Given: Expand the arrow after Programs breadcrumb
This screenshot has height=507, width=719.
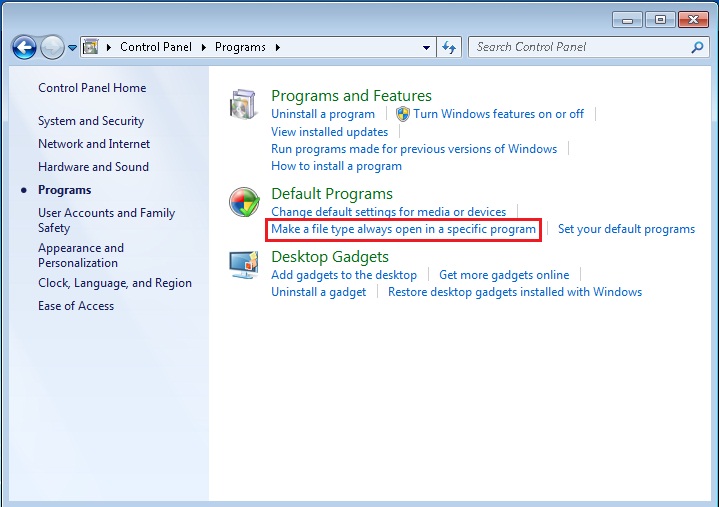Looking at the screenshot, I should click(x=278, y=47).
